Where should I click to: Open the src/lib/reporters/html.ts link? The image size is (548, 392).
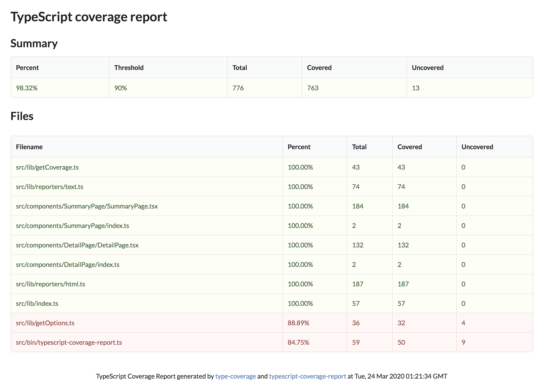click(x=50, y=284)
